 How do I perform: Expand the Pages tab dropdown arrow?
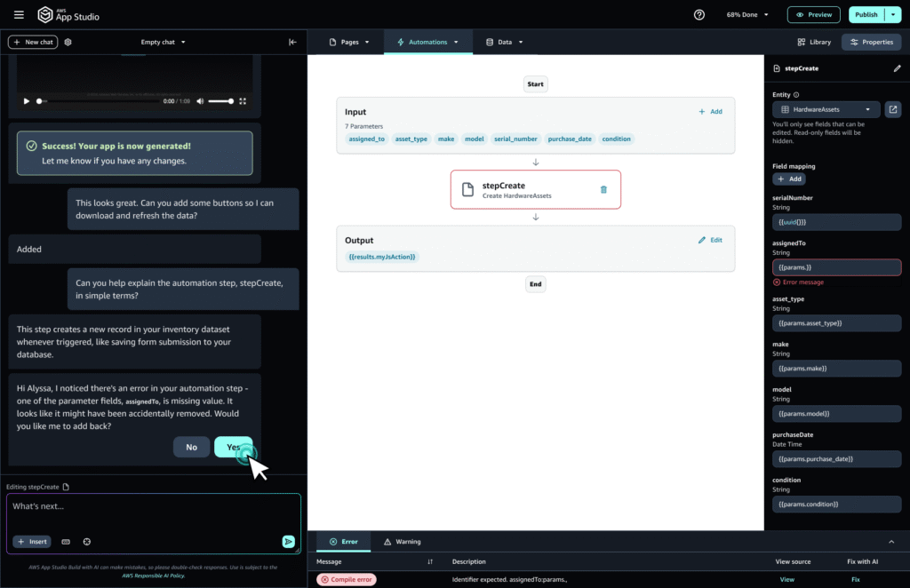click(x=367, y=42)
